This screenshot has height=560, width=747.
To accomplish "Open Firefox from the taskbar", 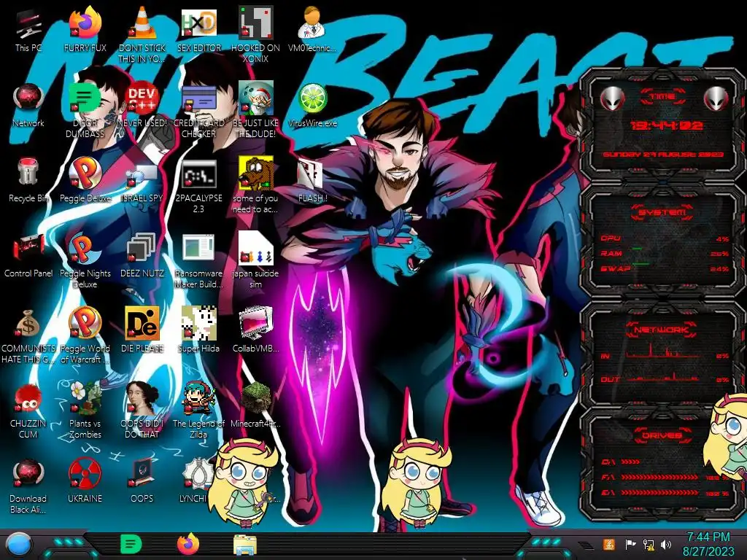I will pyautogui.click(x=187, y=544).
